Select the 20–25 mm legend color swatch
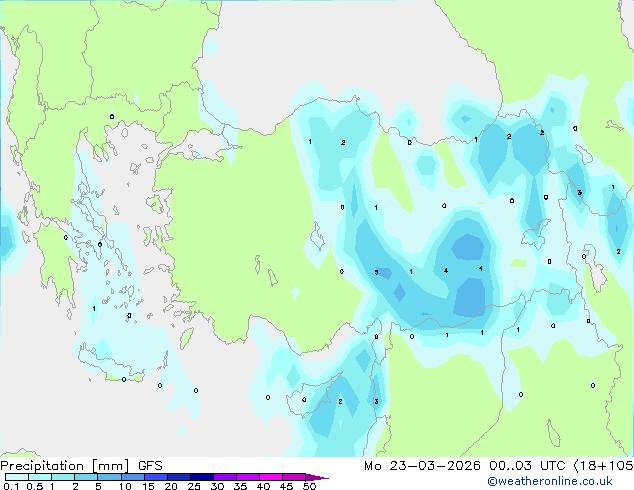This screenshot has width=634, height=490. coord(178,477)
